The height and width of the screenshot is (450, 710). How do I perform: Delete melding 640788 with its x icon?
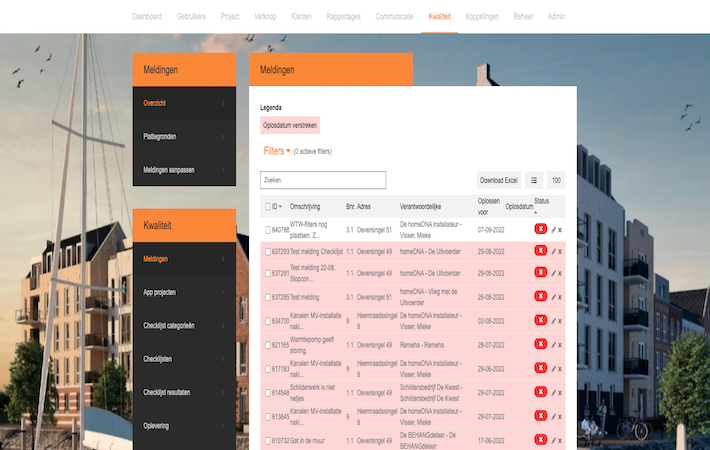[560, 230]
